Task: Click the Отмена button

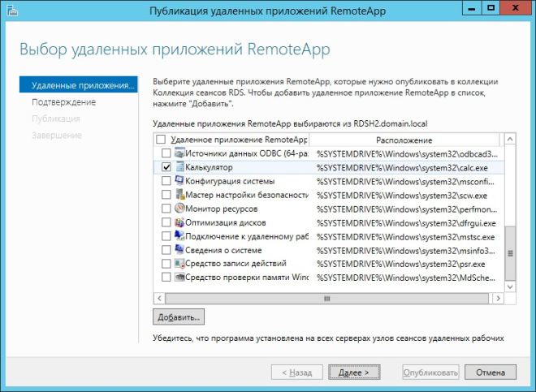Action: click(x=491, y=373)
